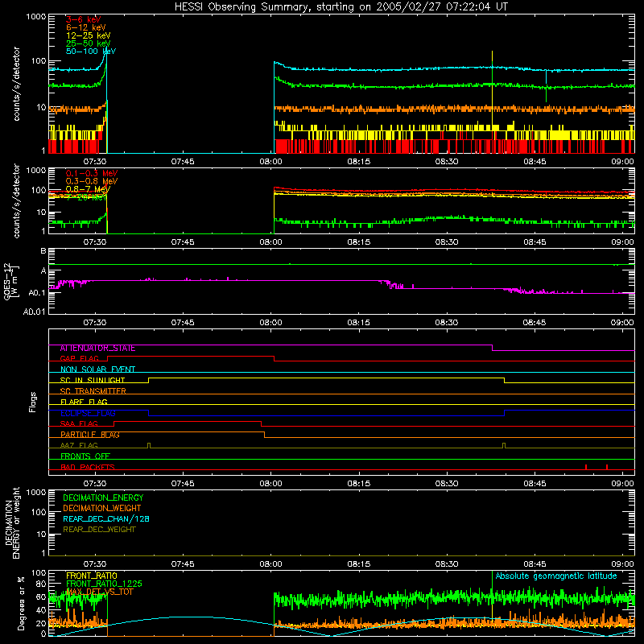Click the A0.01 tick label on GOES plot
Screen dimensions: 644x644
(35, 312)
